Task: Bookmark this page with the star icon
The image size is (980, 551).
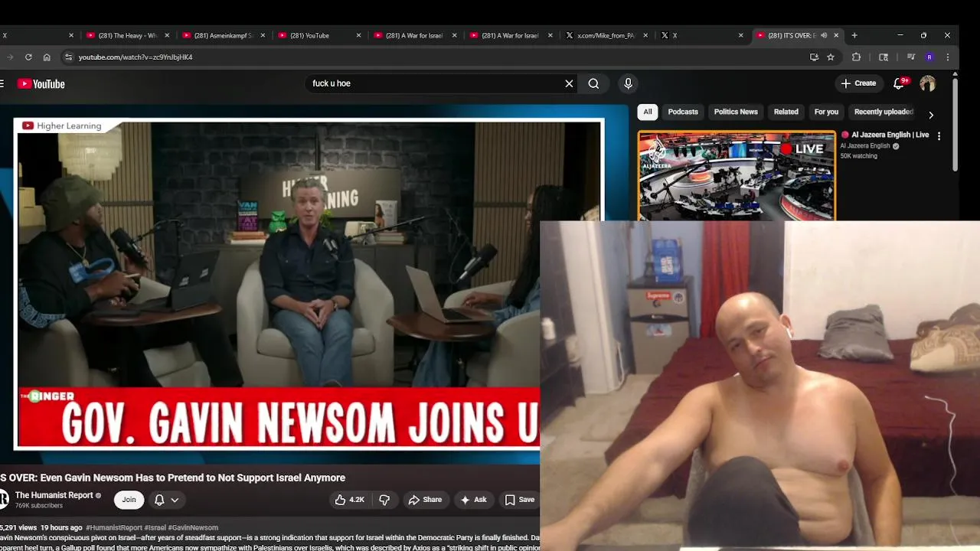Action: [x=831, y=57]
